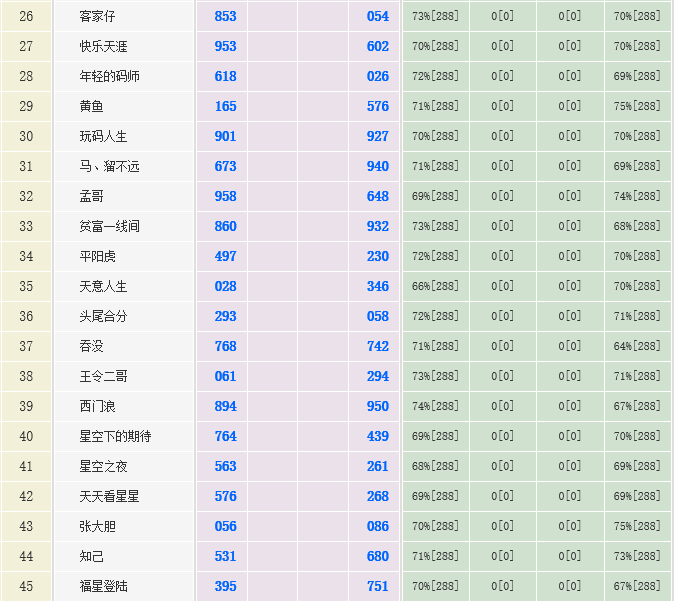Click the 73%[288] value in 贫富一线间 row
674x601 pixels.
[435, 226]
